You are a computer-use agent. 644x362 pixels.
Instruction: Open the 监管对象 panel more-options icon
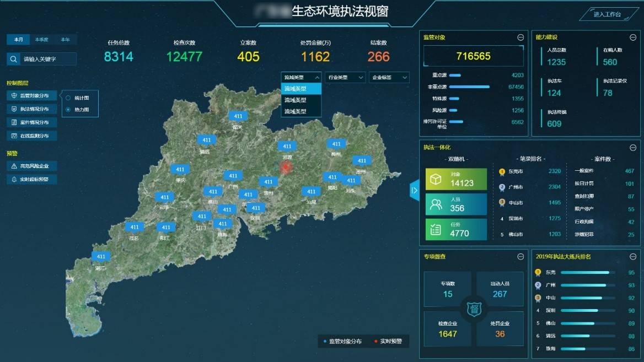(520, 37)
